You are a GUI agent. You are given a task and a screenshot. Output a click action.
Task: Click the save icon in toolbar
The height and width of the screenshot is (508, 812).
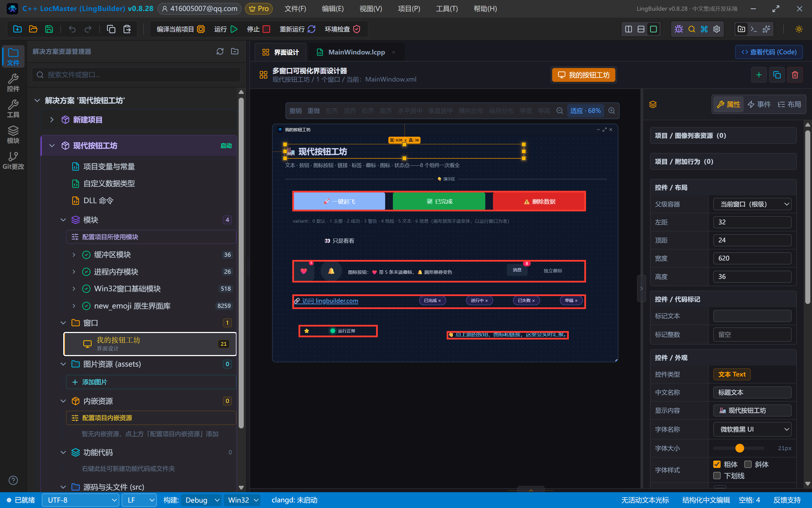tap(49, 29)
